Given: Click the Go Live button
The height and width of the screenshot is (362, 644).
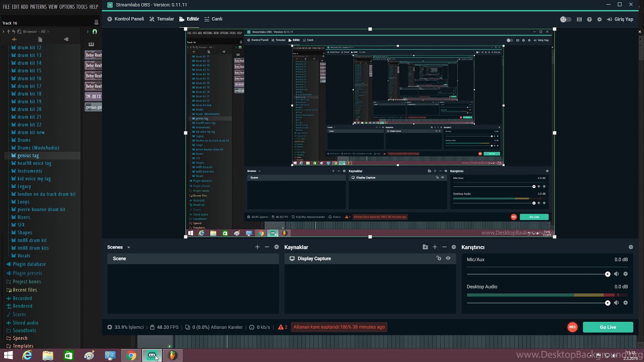Looking at the screenshot, I should 608,327.
